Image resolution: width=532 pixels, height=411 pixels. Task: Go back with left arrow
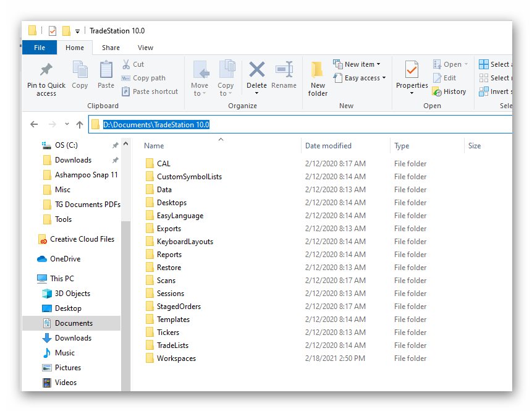tap(34, 125)
